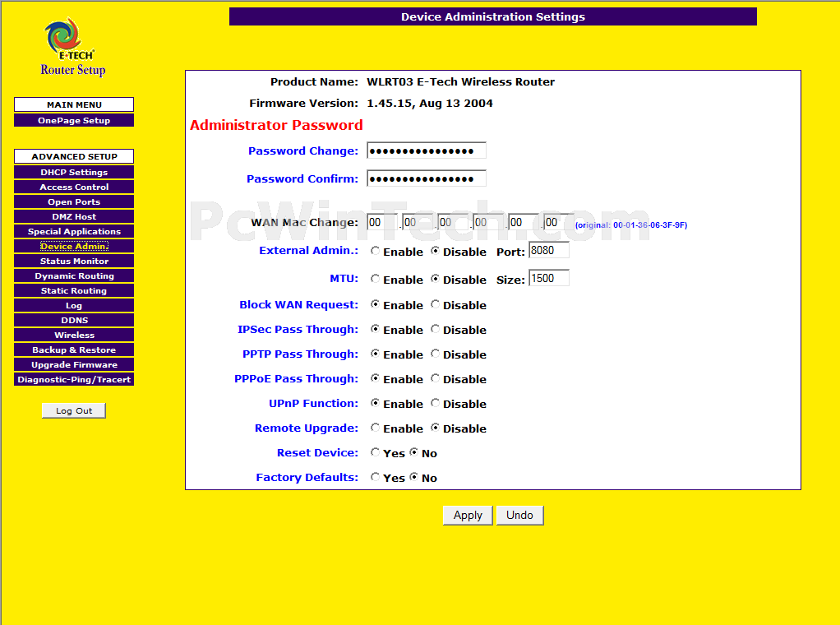Click the Undo button
This screenshot has width=840, height=625.
[519, 515]
